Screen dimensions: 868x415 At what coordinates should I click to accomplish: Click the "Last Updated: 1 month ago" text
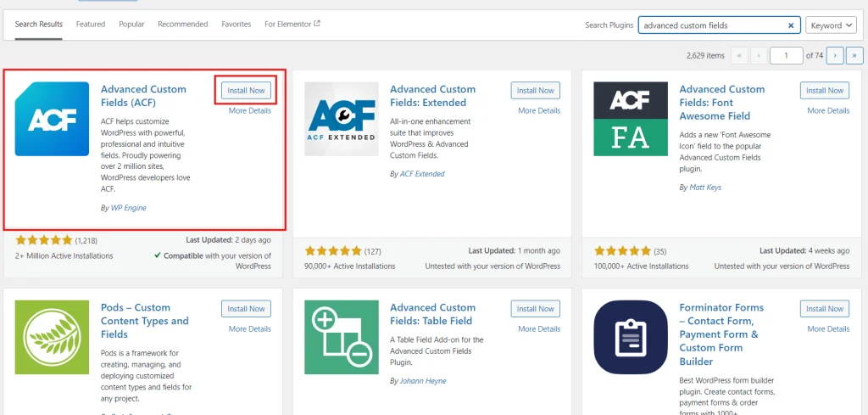point(515,250)
